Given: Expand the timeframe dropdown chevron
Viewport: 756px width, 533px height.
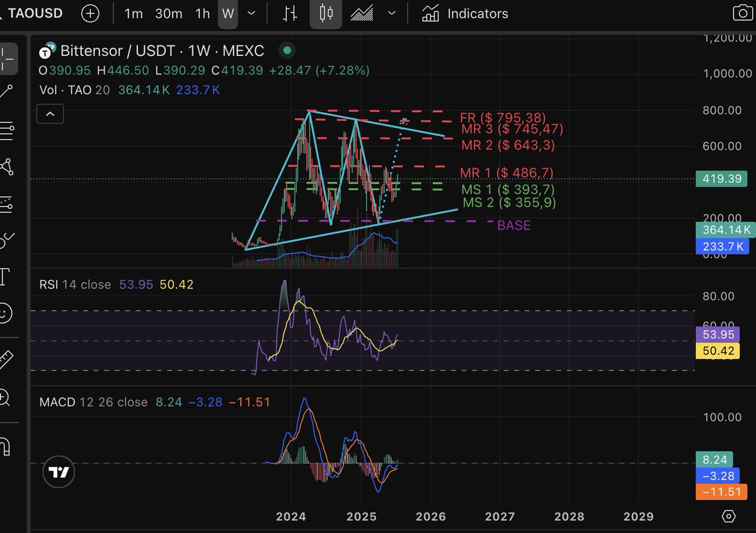Looking at the screenshot, I should click(x=252, y=13).
